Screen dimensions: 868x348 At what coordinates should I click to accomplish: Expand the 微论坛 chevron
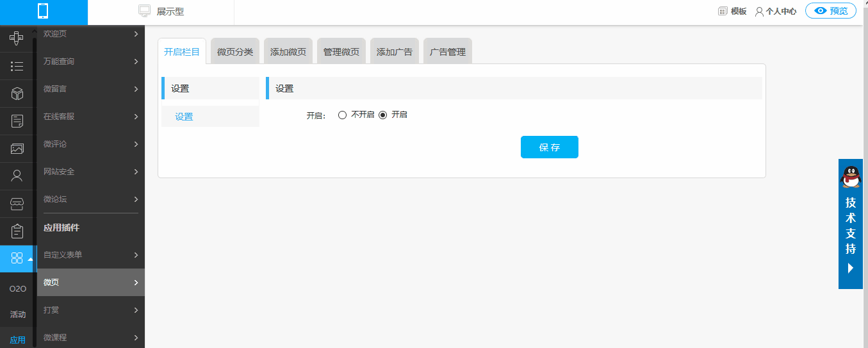click(x=136, y=199)
